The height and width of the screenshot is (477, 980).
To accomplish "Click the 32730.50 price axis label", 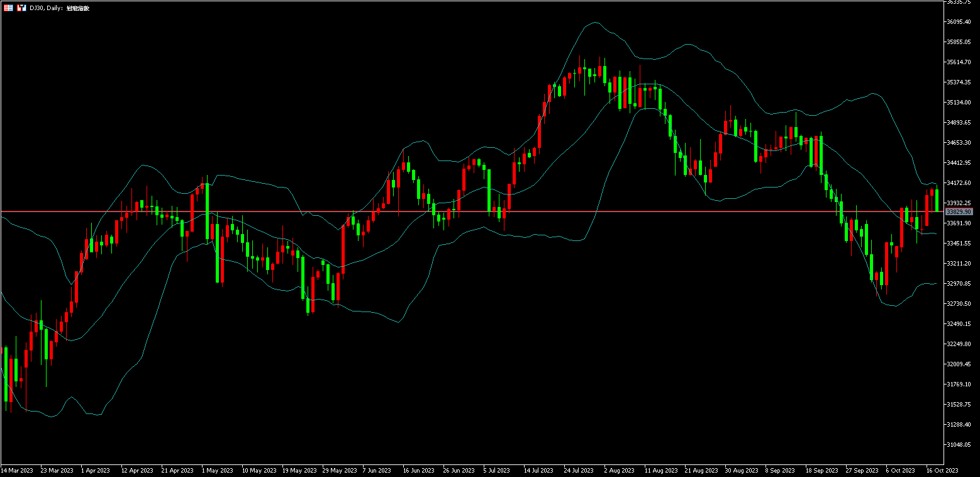I will click(959, 304).
